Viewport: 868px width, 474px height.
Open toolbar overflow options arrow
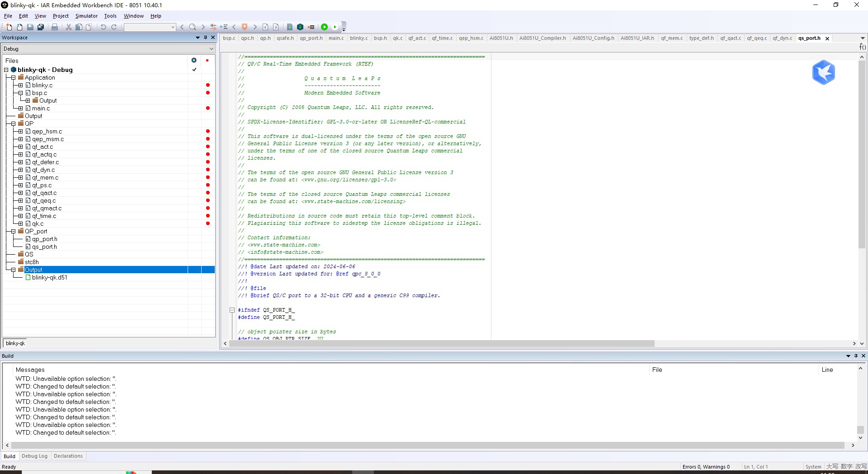344,29
